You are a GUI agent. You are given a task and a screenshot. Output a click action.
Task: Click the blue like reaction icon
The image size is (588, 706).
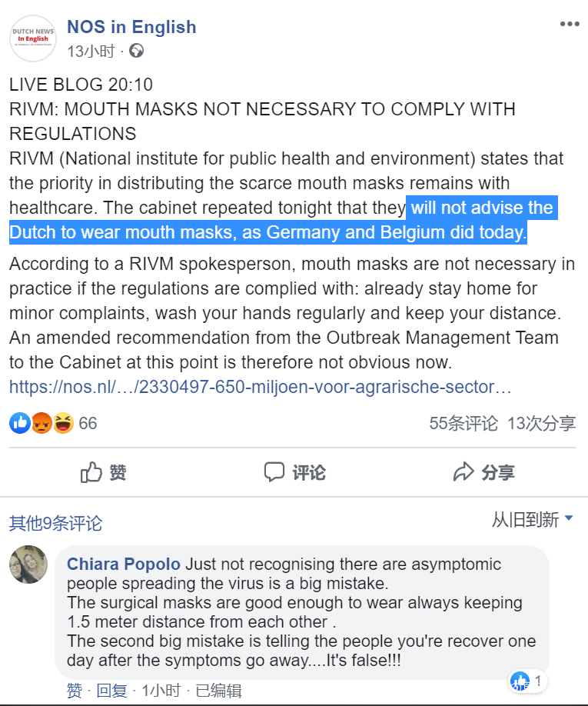point(20,423)
